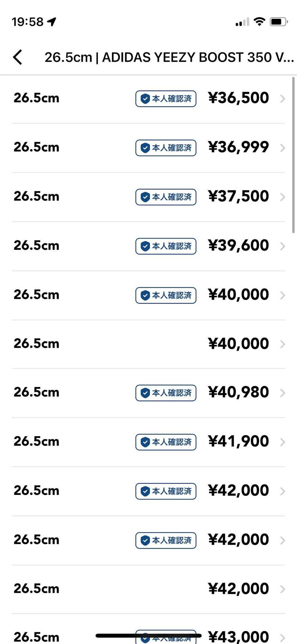Tap the 26.5cm YEEZY BOOST 350 page title
Image resolution: width=297 pixels, height=644 pixels.
169,57
